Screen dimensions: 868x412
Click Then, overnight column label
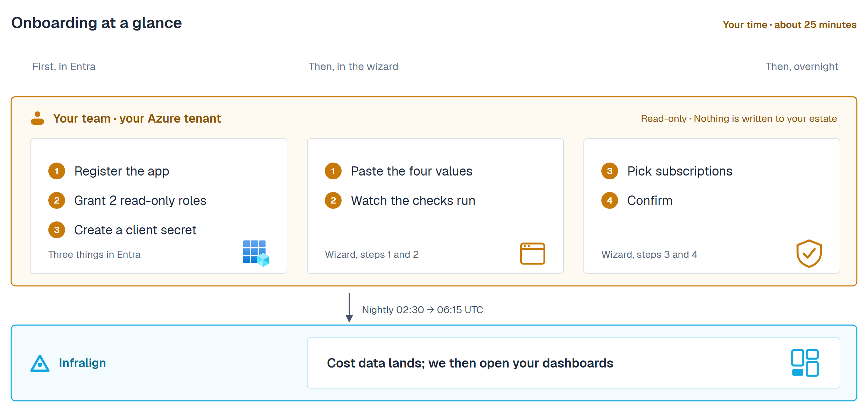[x=802, y=67]
